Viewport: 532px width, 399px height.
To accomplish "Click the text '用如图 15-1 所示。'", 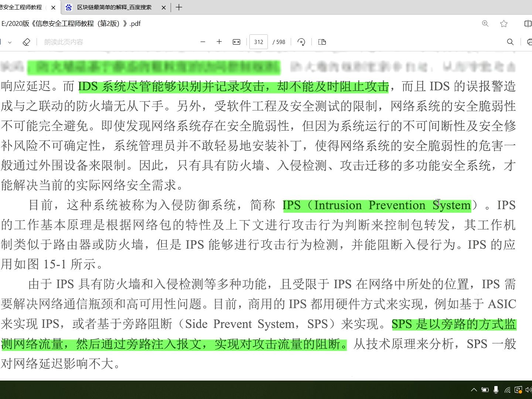I will point(52,265).
